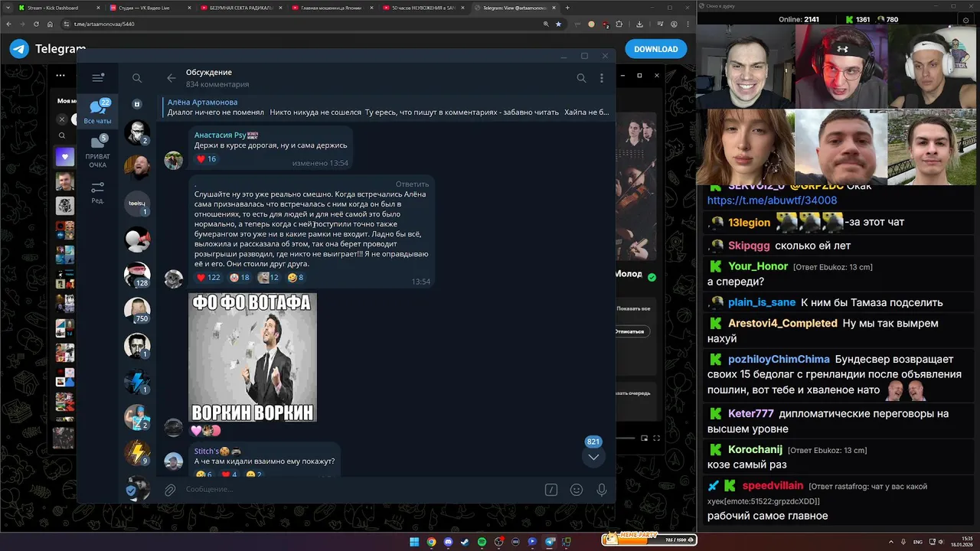The height and width of the screenshot is (551, 980).
Task: Open Анастасия Psy sender name
Action: coord(220,135)
